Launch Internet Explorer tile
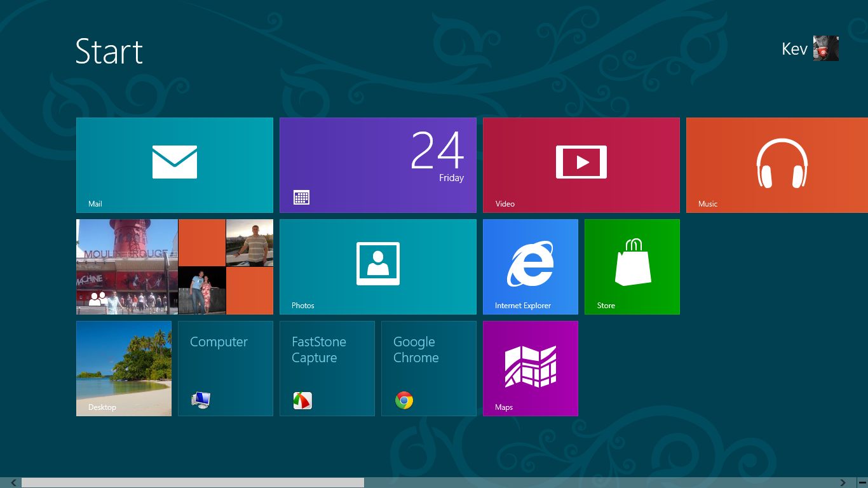 530,266
